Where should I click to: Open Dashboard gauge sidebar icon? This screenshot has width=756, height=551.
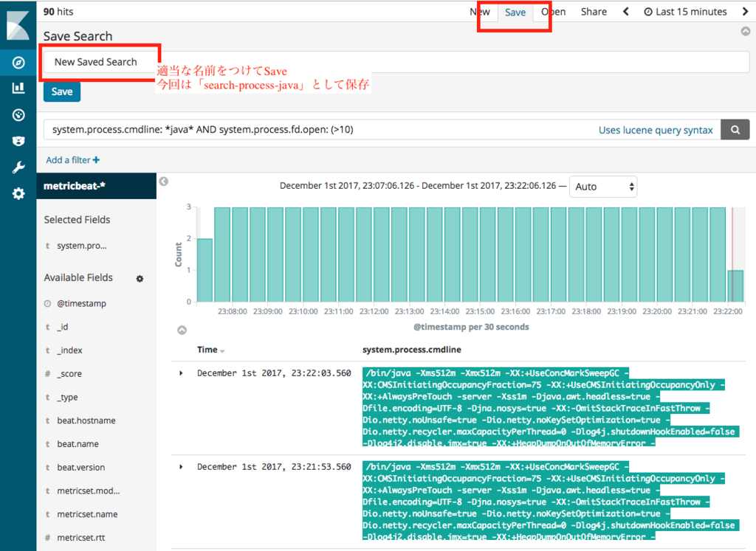(x=18, y=114)
